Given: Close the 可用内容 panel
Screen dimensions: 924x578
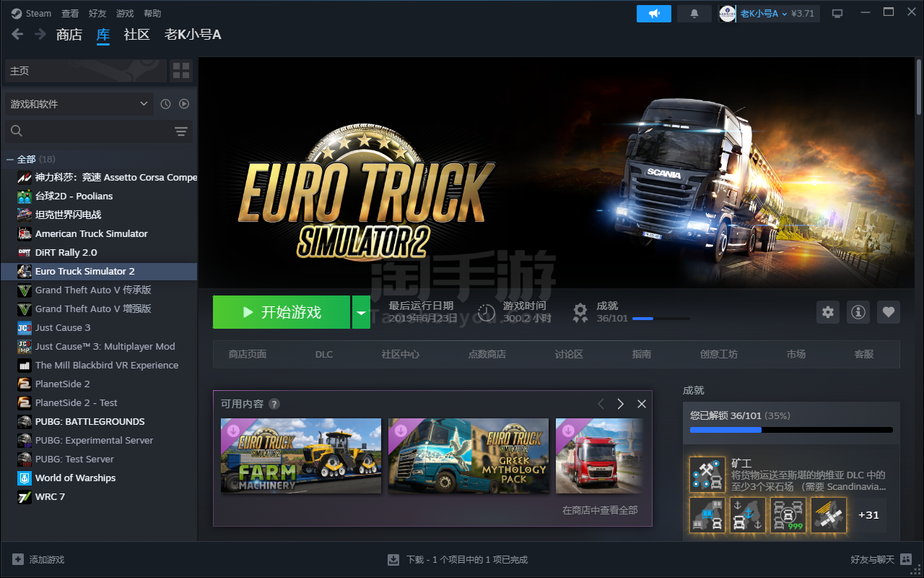Looking at the screenshot, I should click(641, 404).
